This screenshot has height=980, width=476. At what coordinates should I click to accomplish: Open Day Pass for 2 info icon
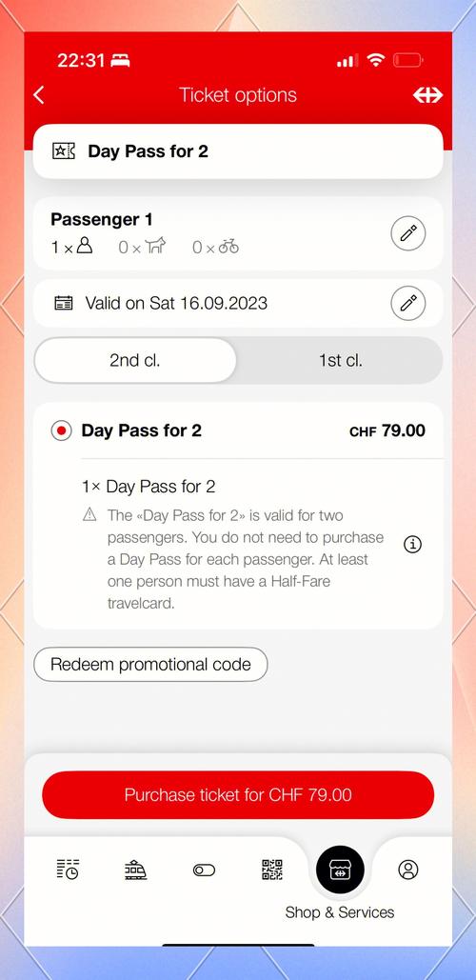click(x=413, y=545)
